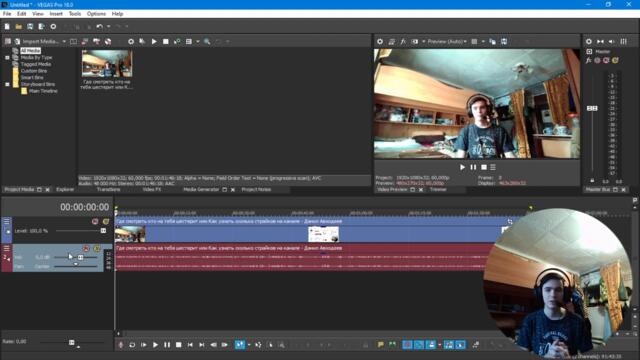Select the video clip thumbnail in Project Media
The image size is (640, 360).
coord(107,63)
